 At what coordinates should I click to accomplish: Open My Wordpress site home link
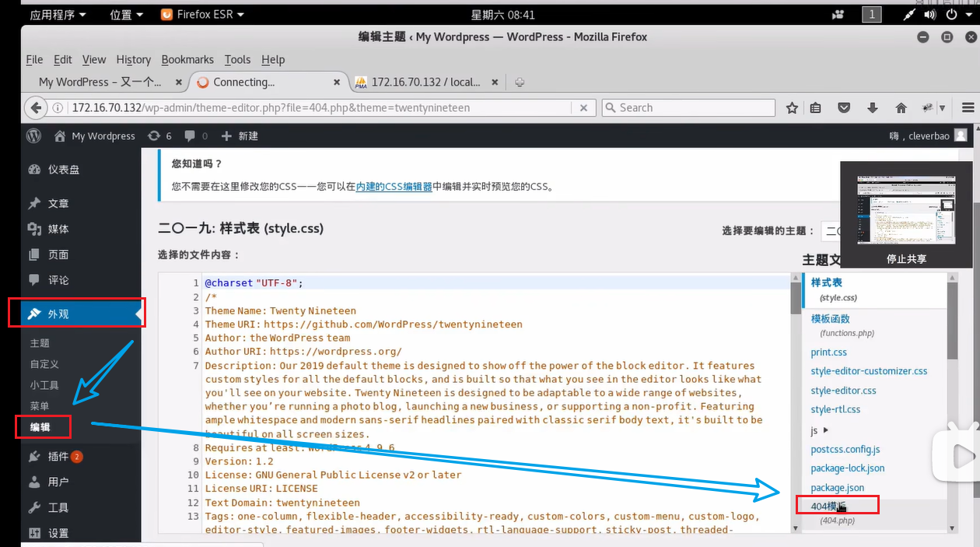point(94,135)
